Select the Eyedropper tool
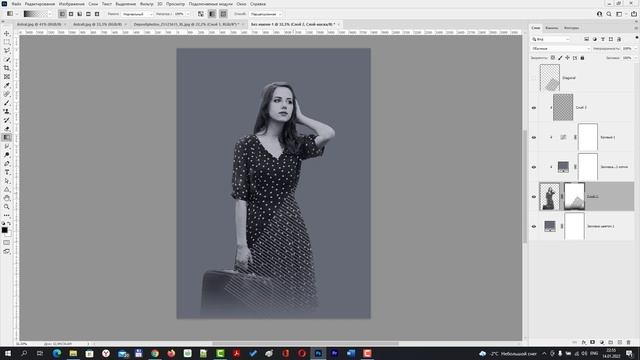Viewport: 640px width, 360px height. [7, 85]
